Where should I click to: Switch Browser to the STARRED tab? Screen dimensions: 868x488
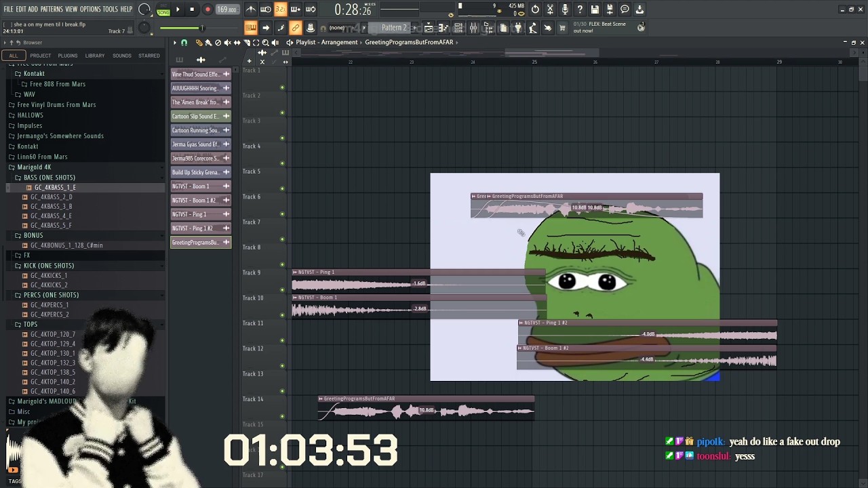click(x=149, y=56)
